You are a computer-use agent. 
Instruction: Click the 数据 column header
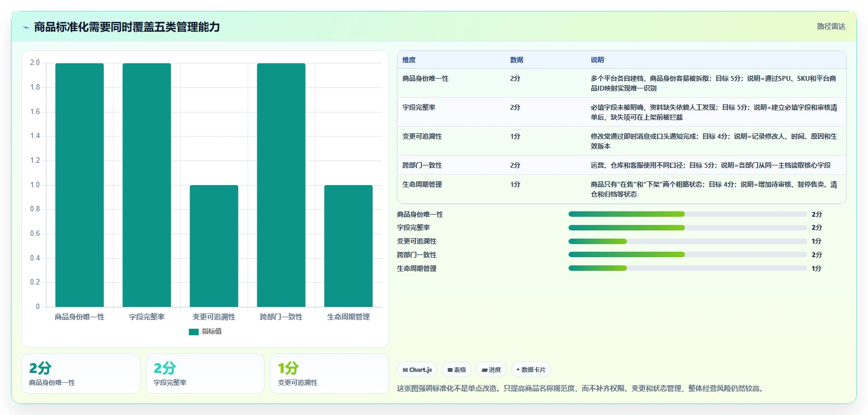click(517, 60)
